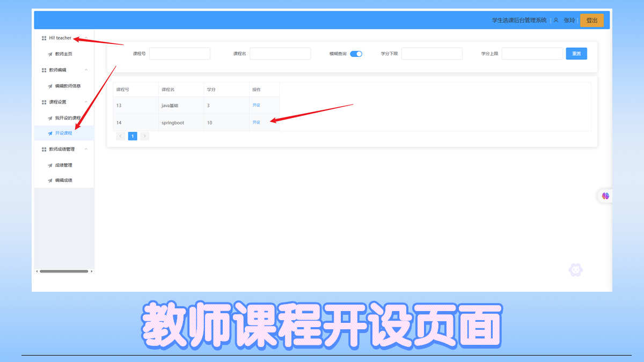The width and height of the screenshot is (644, 362).
Task: Collapse the 教师编辑 group chevron
Action: click(86, 70)
